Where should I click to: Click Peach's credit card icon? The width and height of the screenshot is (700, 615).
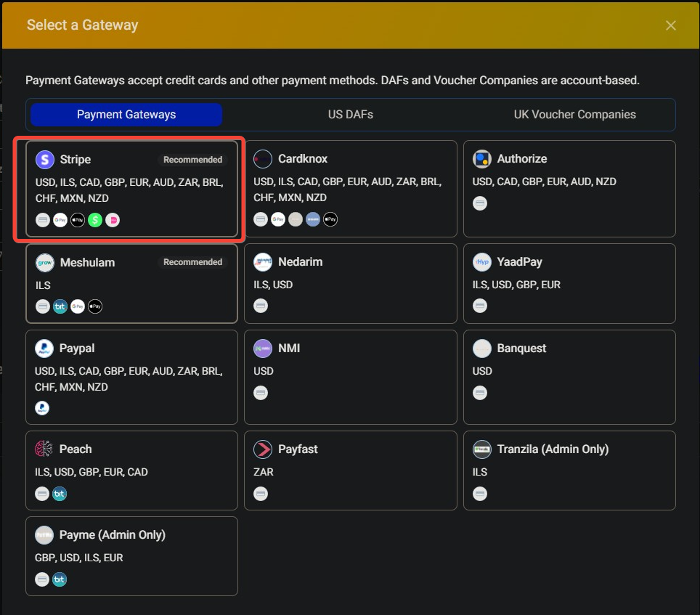pos(42,494)
